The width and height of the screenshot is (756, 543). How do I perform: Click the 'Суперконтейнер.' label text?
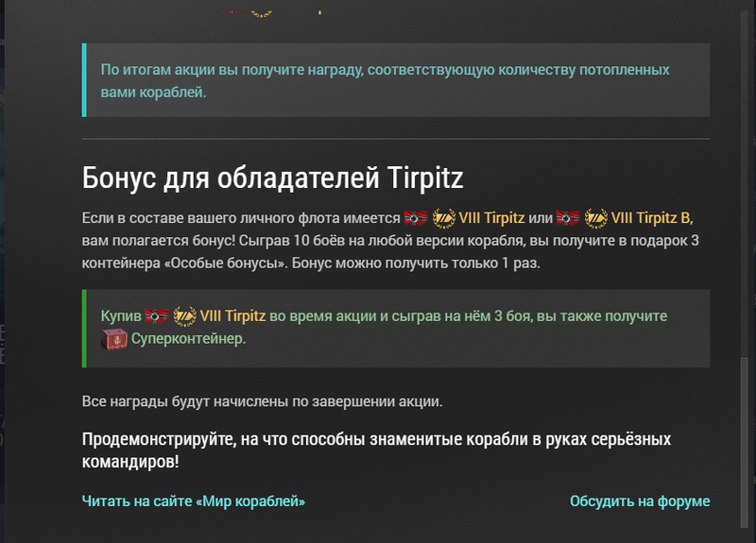point(188,339)
